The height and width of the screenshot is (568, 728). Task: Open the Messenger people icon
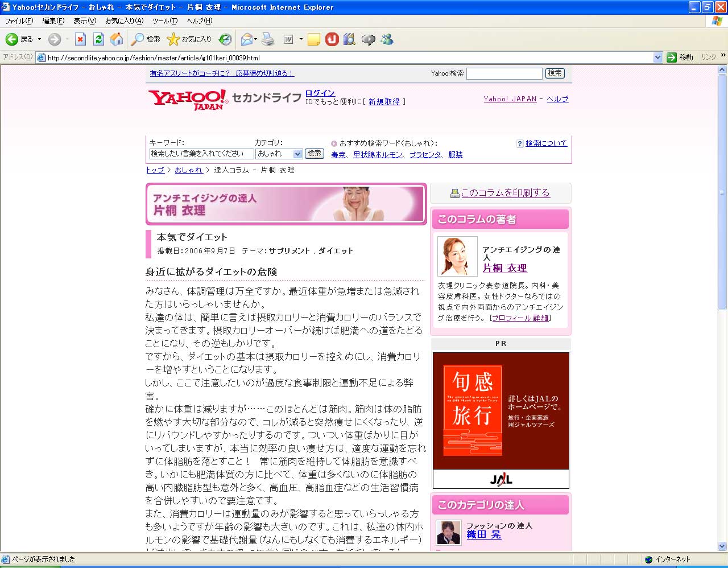387,39
